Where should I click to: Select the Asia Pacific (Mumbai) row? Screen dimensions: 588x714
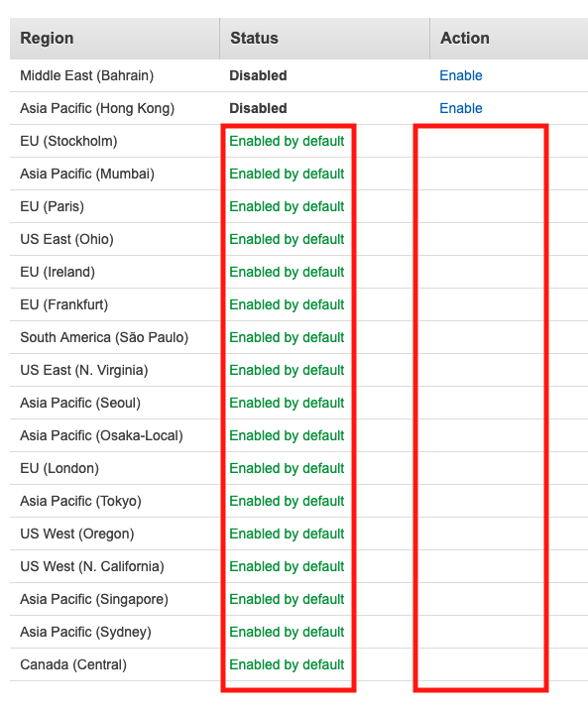pos(298,174)
